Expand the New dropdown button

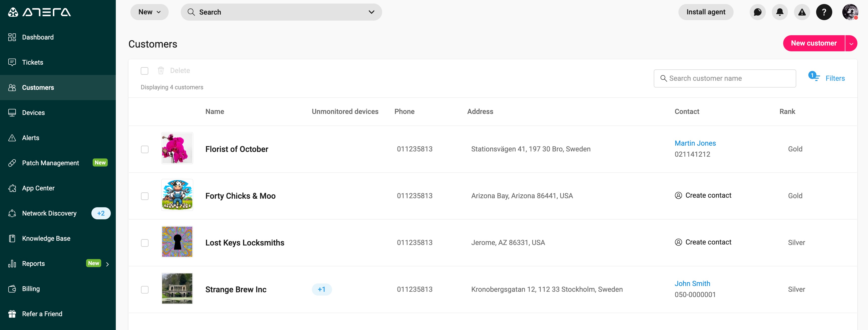pos(149,12)
